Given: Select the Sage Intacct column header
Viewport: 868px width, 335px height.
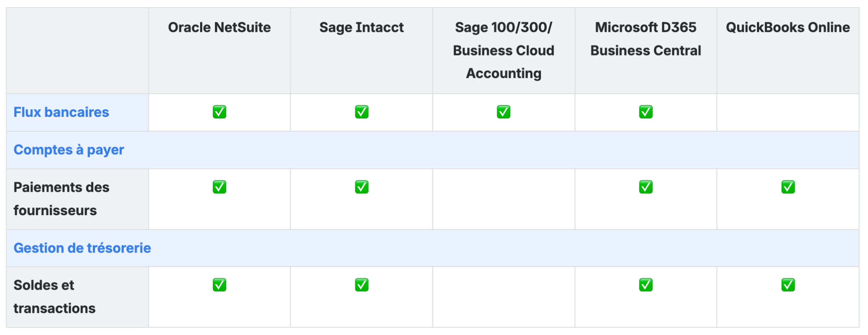Looking at the screenshot, I should pyautogui.click(x=362, y=28).
